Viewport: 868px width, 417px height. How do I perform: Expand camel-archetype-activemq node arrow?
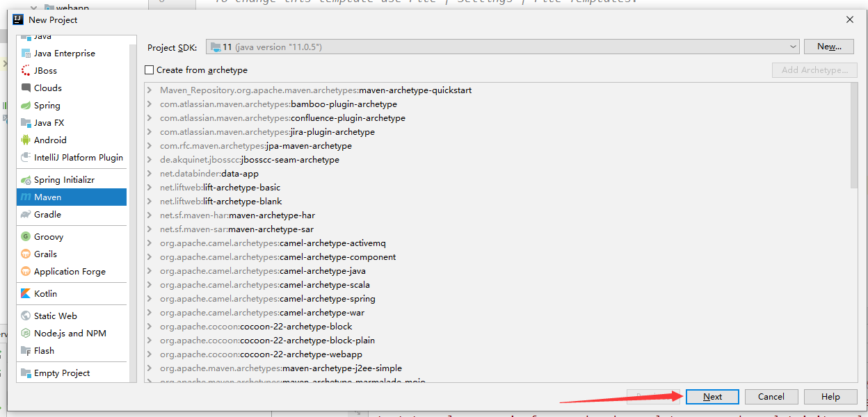pyautogui.click(x=150, y=243)
